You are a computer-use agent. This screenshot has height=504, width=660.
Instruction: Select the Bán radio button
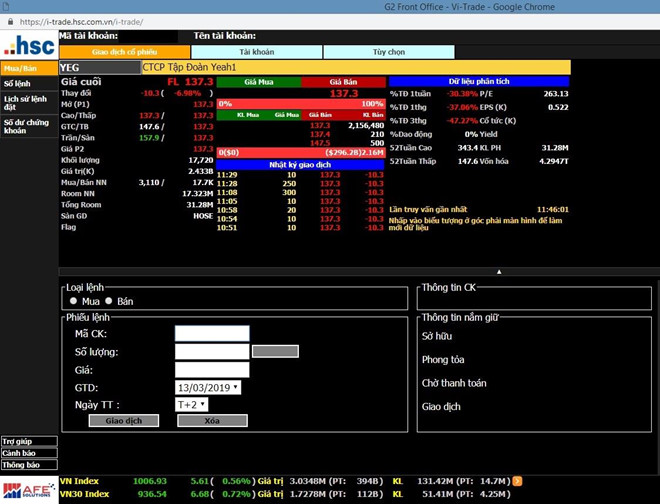point(109,301)
